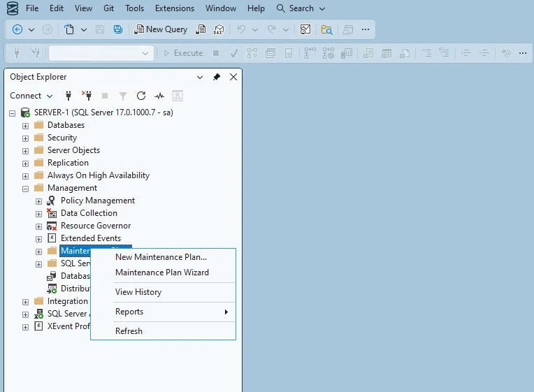Expand the Security folder

(x=26, y=138)
